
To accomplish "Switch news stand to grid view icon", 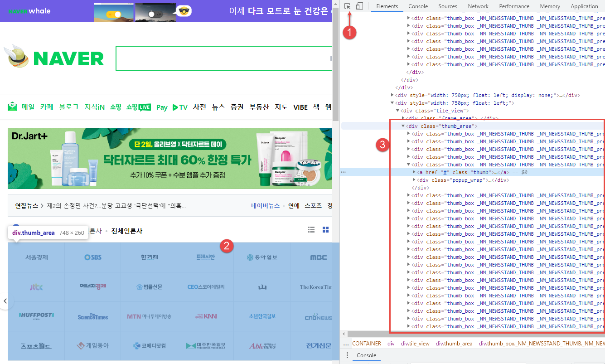I will click(325, 230).
